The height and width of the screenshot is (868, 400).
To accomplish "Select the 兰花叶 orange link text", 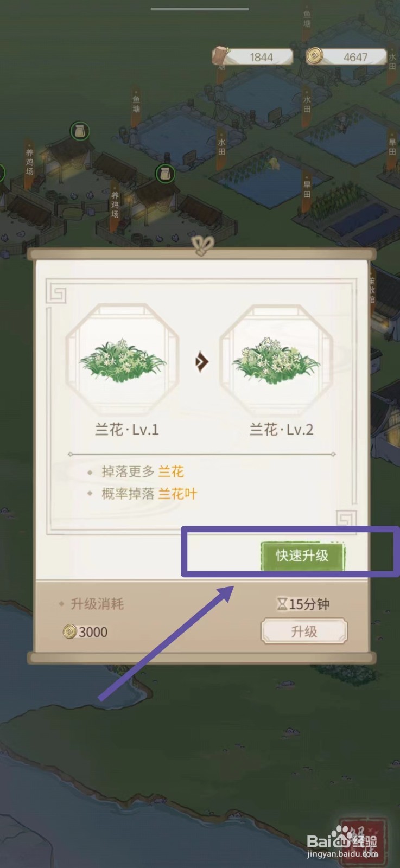I will tap(177, 494).
